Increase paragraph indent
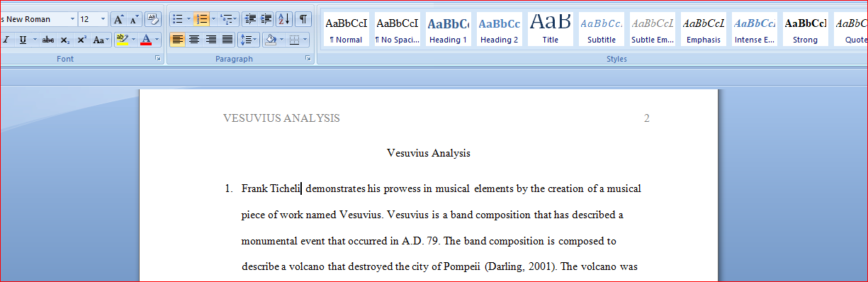The width and height of the screenshot is (868, 282). tap(266, 19)
